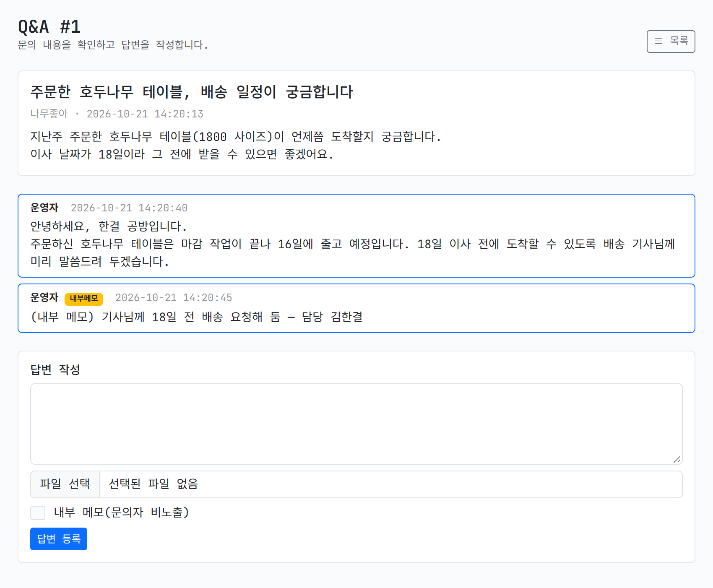The height and width of the screenshot is (588, 713).
Task: Click the timestamp 2026-10-21 14:20:13
Action: click(x=145, y=114)
